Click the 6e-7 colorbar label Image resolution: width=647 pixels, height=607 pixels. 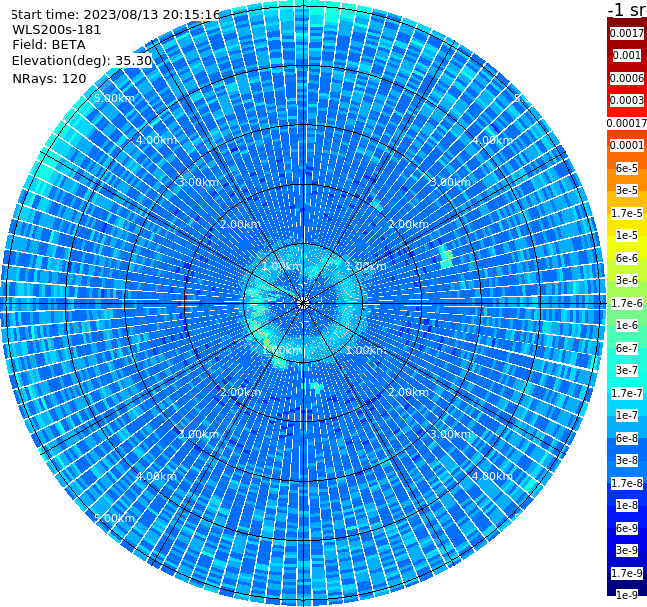627,348
